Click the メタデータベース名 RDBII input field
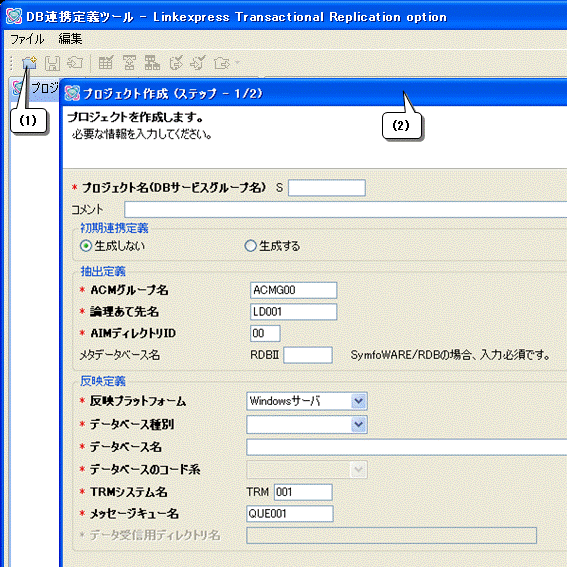This screenshot has width=567, height=567. [308, 355]
